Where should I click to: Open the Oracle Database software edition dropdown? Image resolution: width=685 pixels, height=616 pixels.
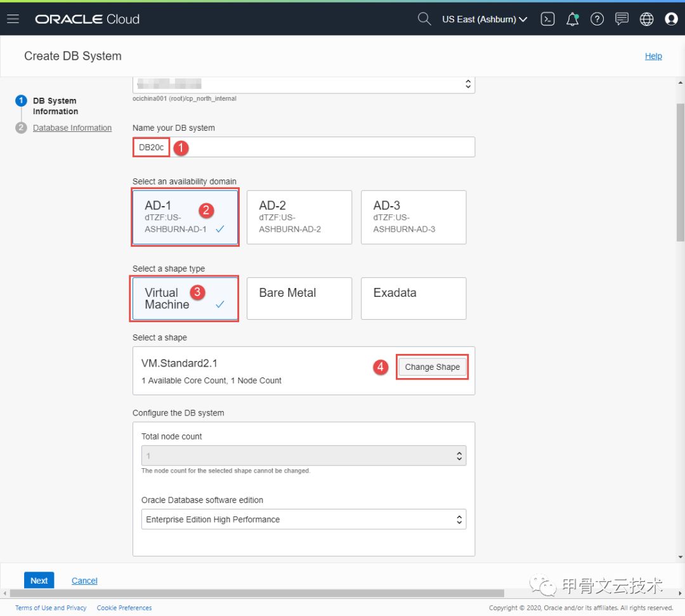(x=304, y=520)
